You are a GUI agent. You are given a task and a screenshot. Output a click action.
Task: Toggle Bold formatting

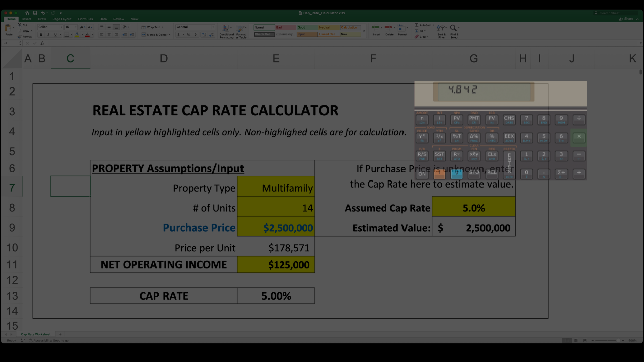pyautogui.click(x=41, y=35)
